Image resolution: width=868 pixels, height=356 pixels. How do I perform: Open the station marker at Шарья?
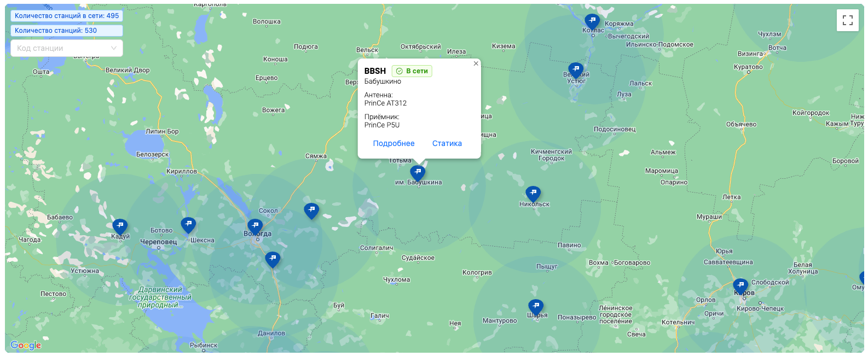[x=536, y=307]
